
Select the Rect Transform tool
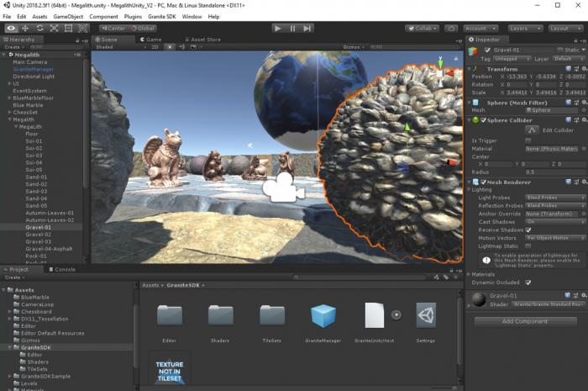68,28
